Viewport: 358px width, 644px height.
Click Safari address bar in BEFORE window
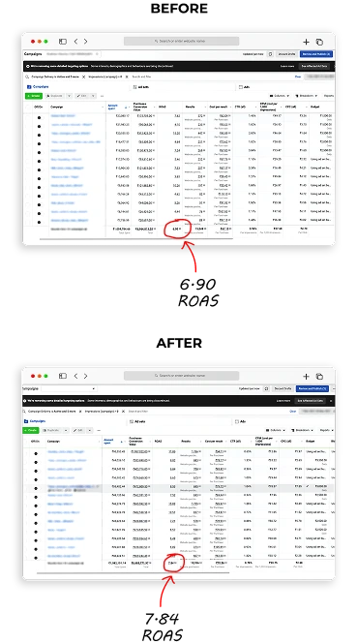(182, 41)
